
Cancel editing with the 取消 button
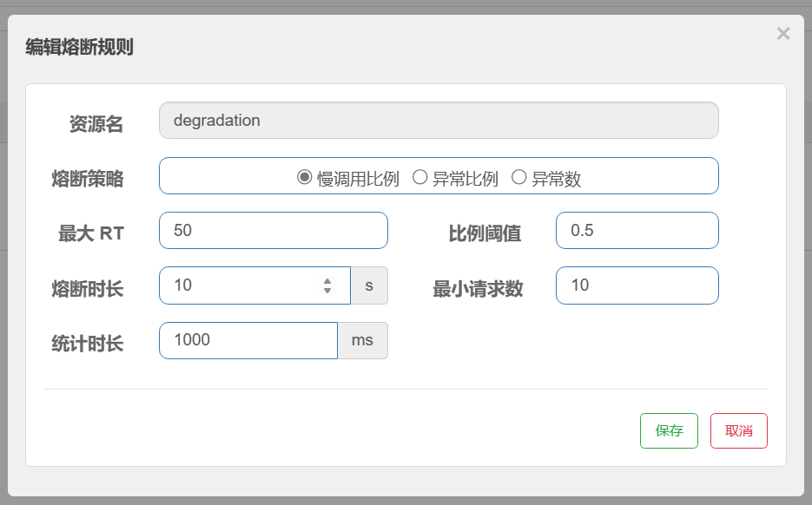[739, 430]
